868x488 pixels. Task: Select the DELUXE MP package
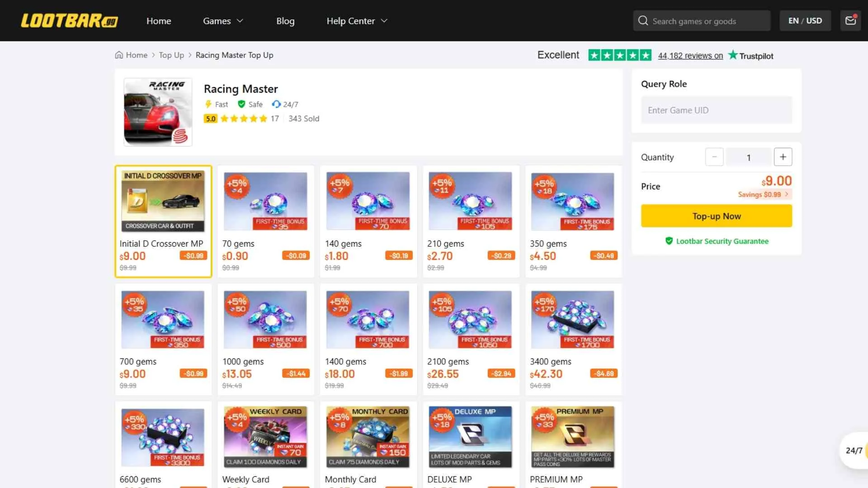[x=471, y=445]
